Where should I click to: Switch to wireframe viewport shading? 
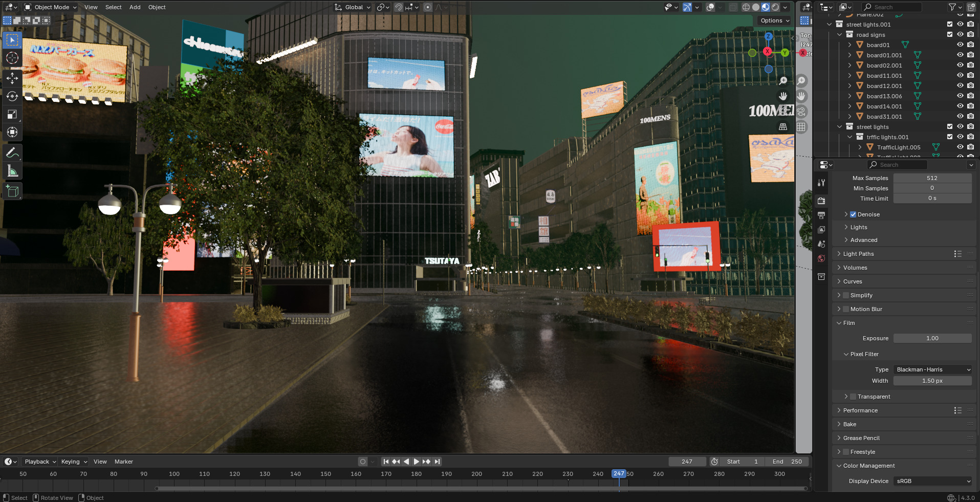coord(746,7)
